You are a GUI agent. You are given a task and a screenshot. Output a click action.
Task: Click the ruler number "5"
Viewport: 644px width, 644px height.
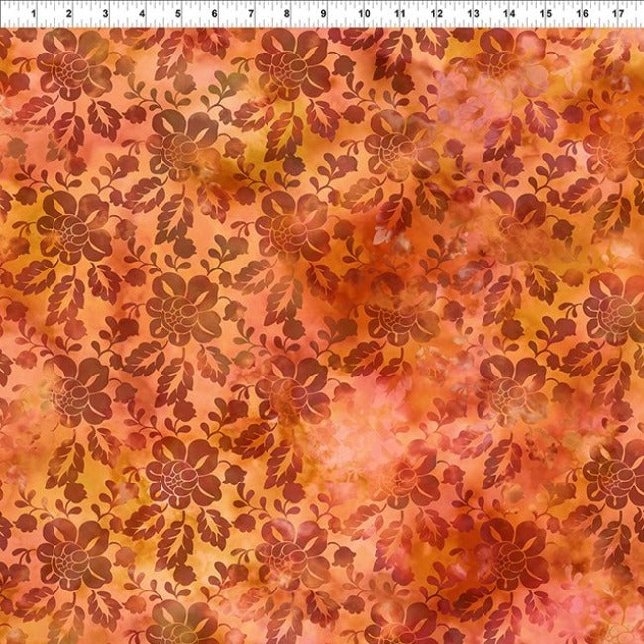pos(178,14)
